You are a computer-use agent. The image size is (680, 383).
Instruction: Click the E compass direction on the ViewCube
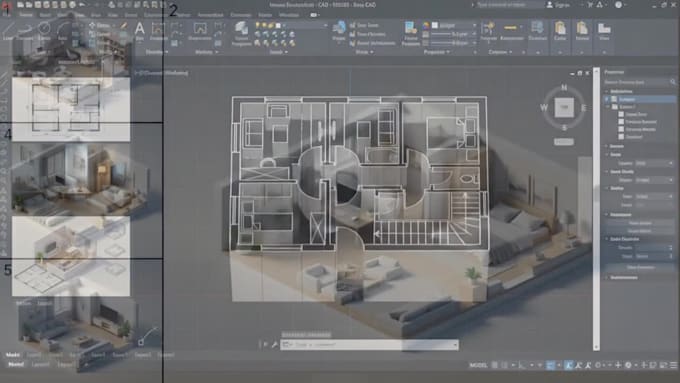pyautogui.click(x=583, y=108)
